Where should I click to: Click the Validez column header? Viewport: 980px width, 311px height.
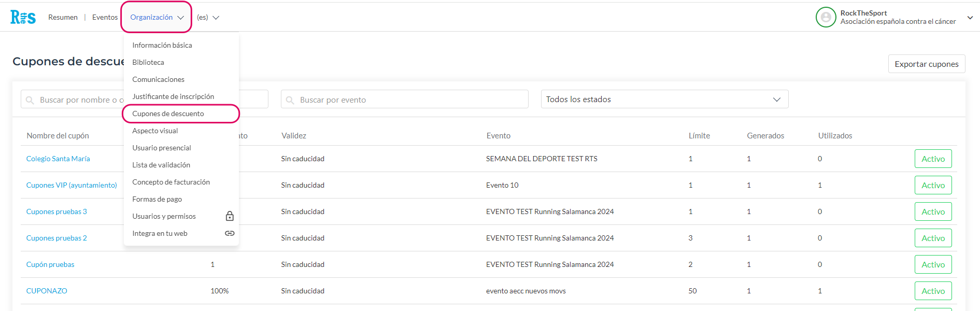[x=294, y=135]
